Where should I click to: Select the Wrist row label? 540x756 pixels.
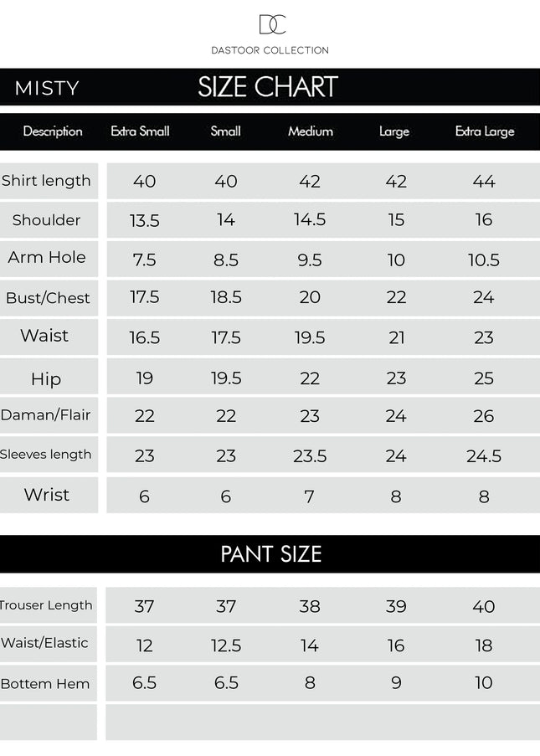point(47,495)
